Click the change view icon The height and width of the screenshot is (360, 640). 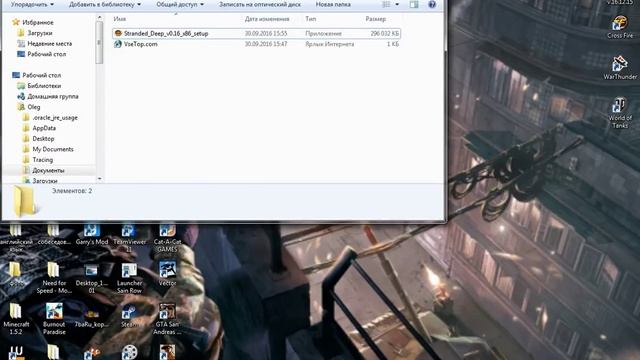click(x=386, y=4)
